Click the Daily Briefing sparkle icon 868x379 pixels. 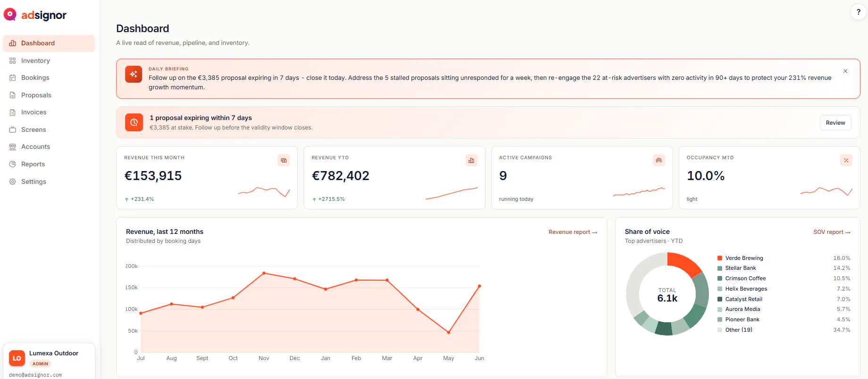(x=134, y=74)
